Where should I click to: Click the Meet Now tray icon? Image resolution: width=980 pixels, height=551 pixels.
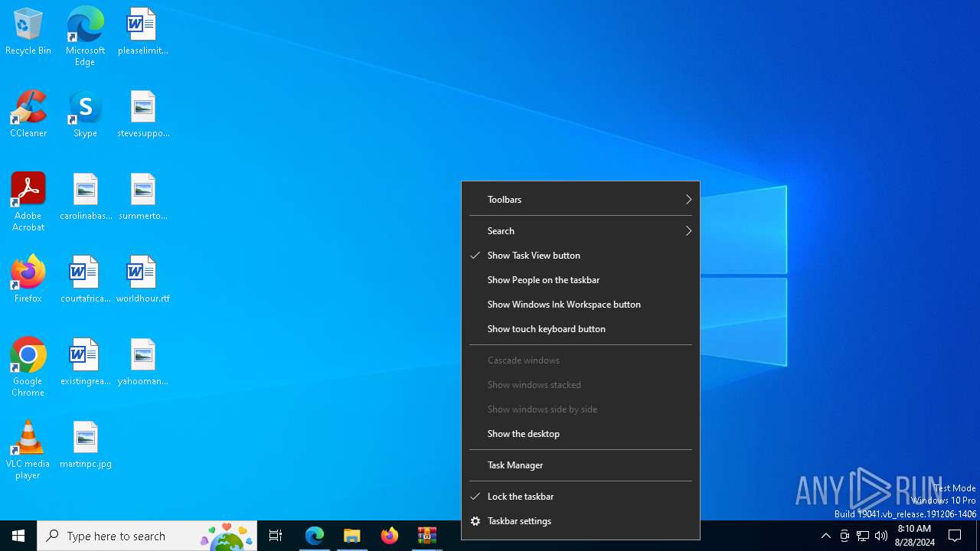pyautogui.click(x=844, y=536)
